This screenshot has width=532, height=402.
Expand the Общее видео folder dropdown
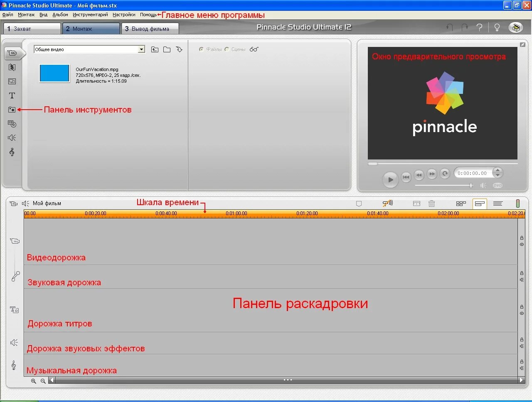[141, 49]
